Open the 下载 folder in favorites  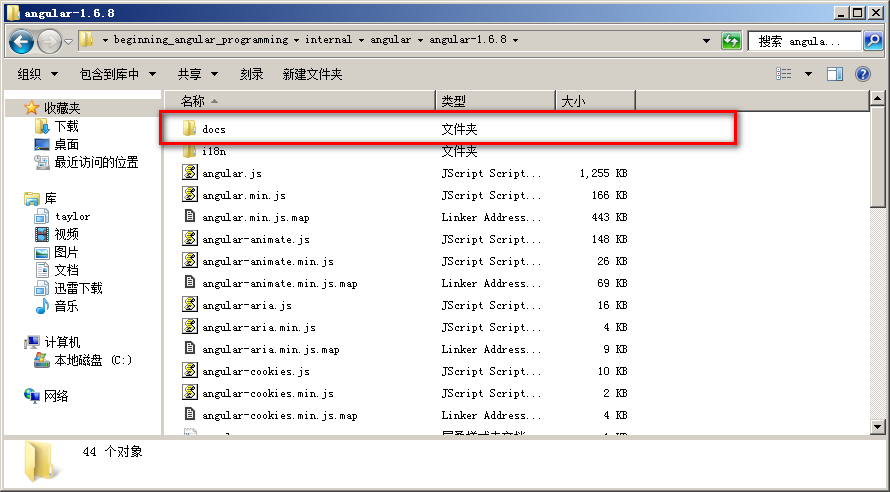tap(66, 127)
